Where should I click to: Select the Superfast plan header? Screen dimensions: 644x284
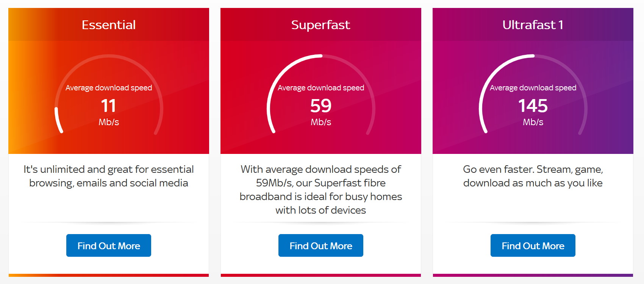(321, 25)
